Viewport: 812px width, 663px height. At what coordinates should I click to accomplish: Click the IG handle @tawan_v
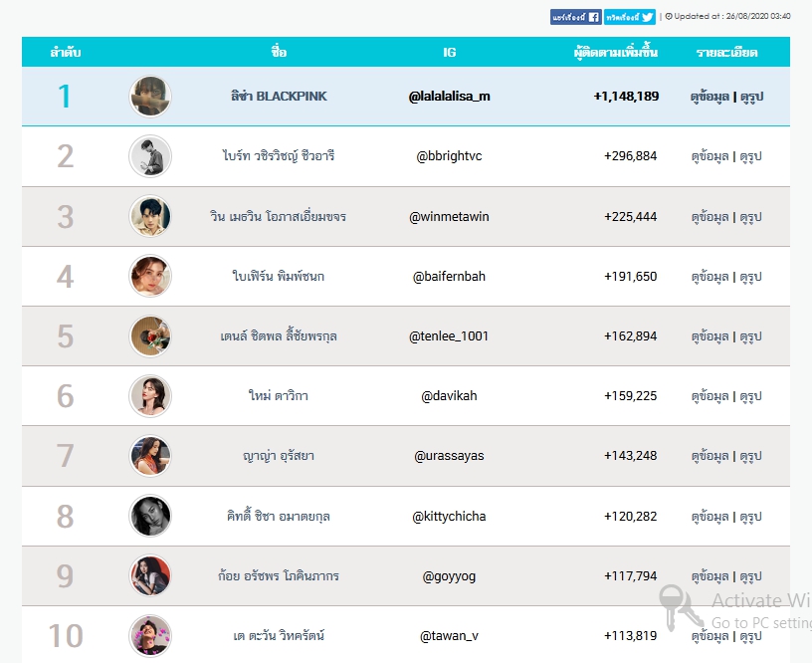449,636
